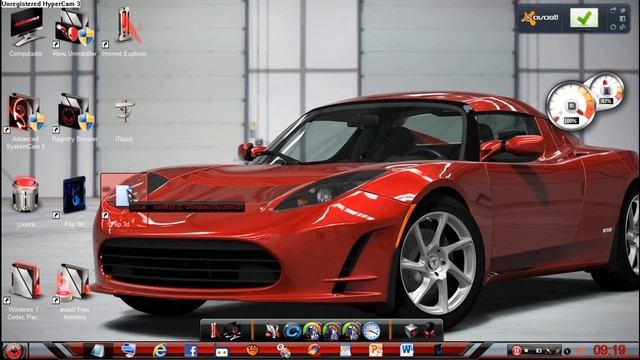Click the small RAM meter gauge
Image resolution: width=640 pixels, height=360 pixels.
(607, 91)
